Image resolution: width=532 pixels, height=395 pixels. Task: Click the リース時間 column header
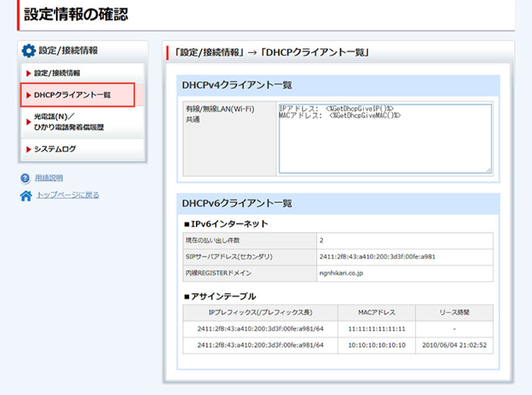454,312
